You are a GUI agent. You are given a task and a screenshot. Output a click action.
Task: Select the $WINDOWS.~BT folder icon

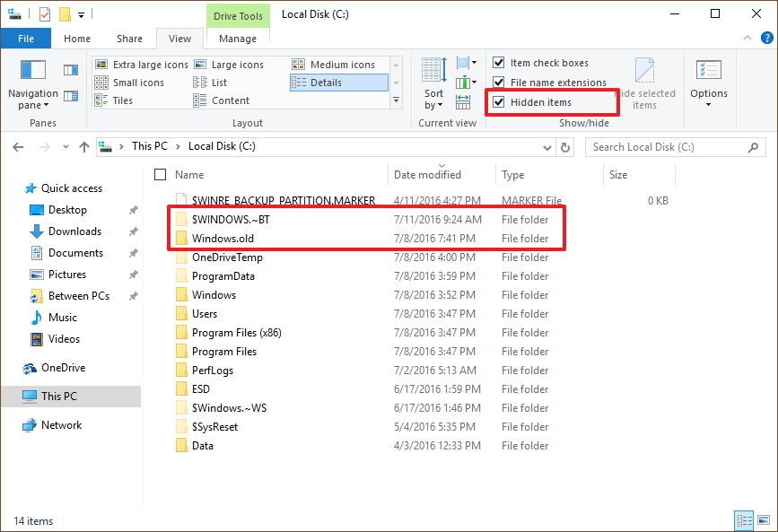pos(181,219)
